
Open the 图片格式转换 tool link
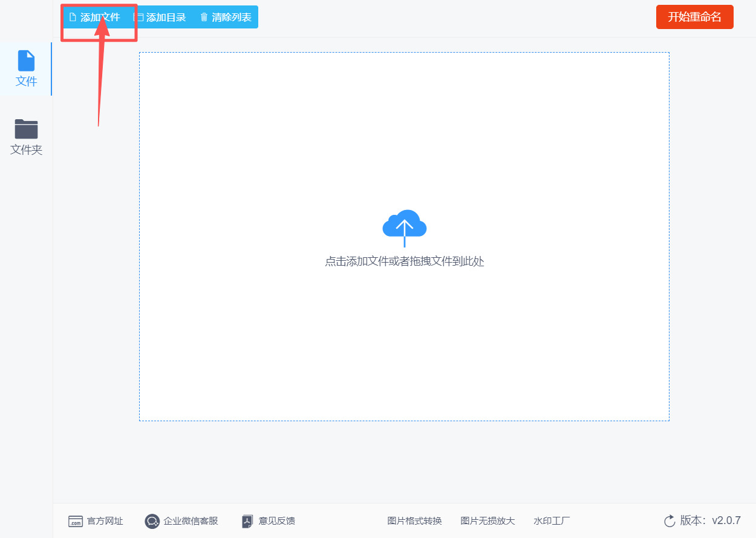click(x=415, y=521)
